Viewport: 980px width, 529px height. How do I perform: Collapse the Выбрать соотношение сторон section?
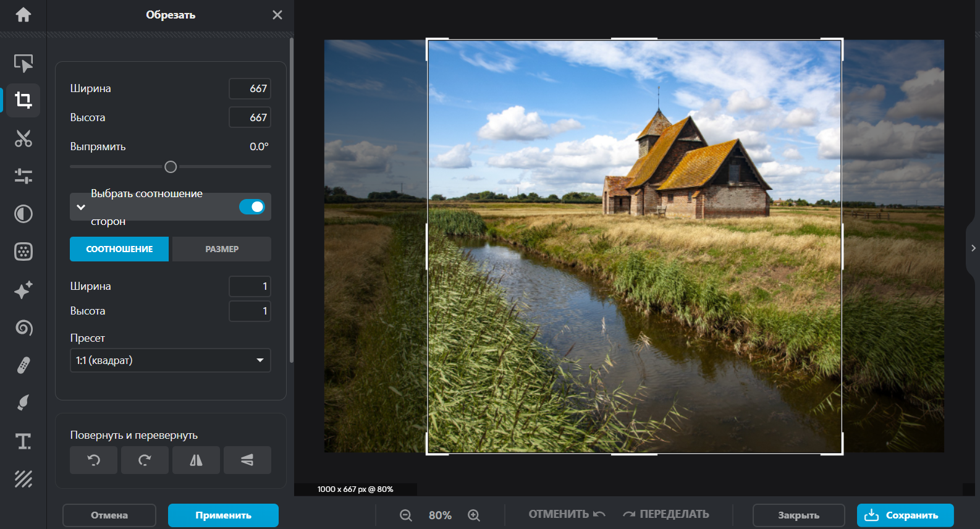81,207
